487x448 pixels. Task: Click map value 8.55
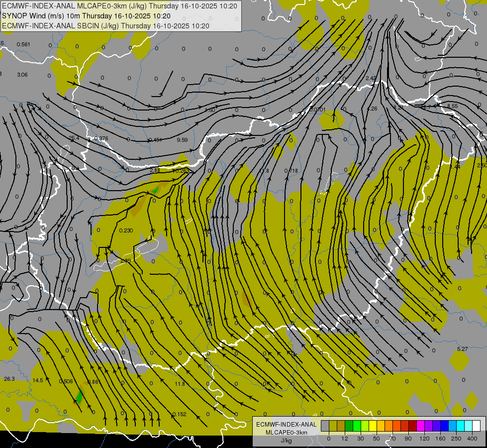452,107
